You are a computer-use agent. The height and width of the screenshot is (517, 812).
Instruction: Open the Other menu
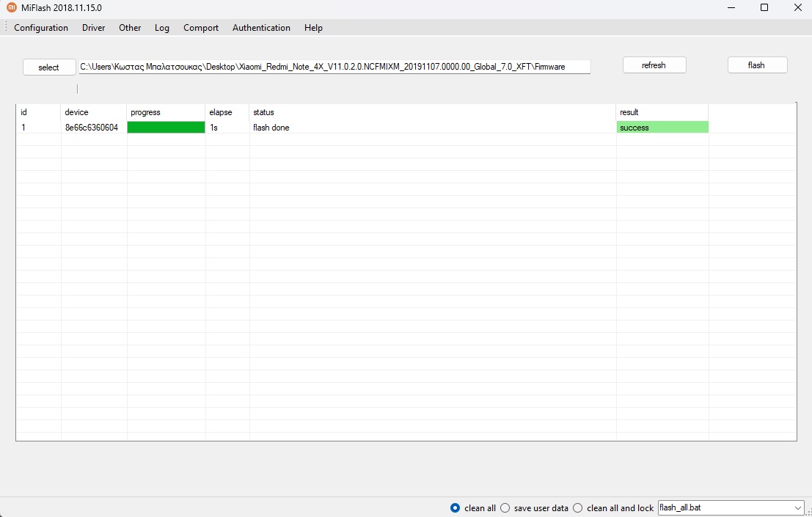(130, 28)
